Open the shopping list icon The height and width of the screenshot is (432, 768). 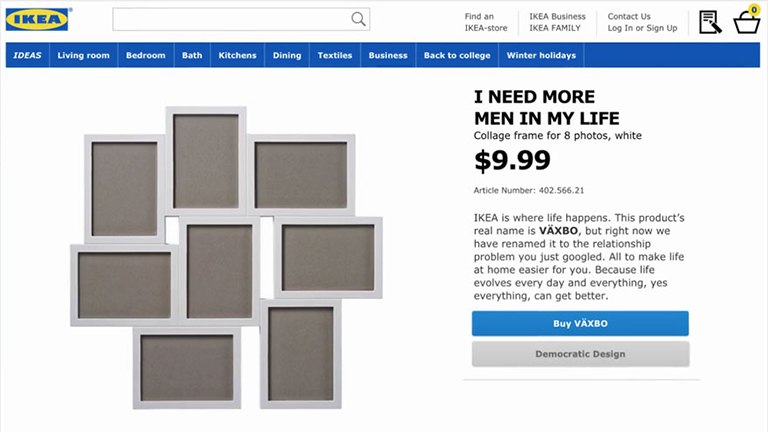pos(710,22)
